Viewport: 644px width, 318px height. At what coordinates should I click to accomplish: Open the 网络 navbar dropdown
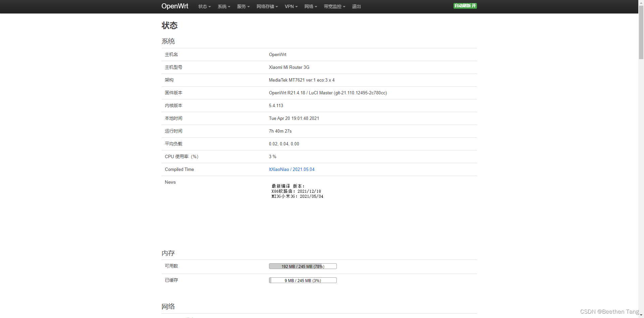pos(311,6)
